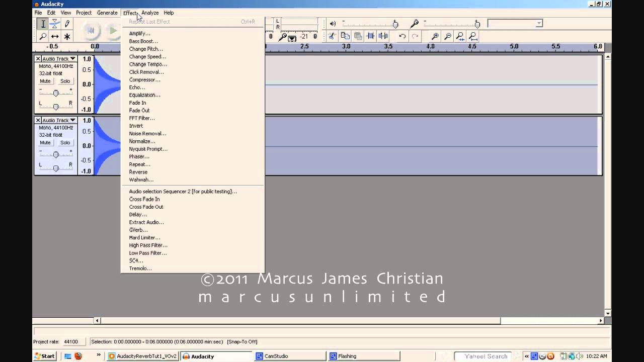This screenshot has height=362, width=644.
Task: Open the Edit menu
Action: pos(51,13)
